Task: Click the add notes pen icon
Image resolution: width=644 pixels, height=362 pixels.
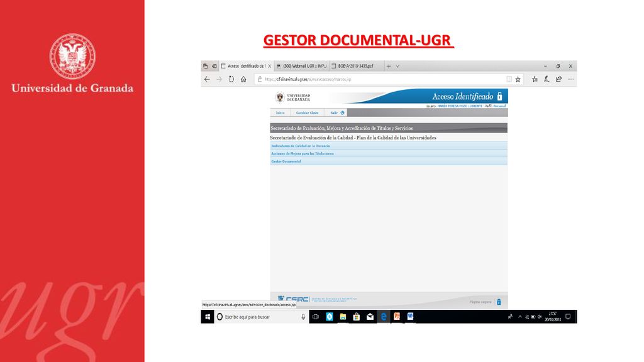Action: (547, 79)
